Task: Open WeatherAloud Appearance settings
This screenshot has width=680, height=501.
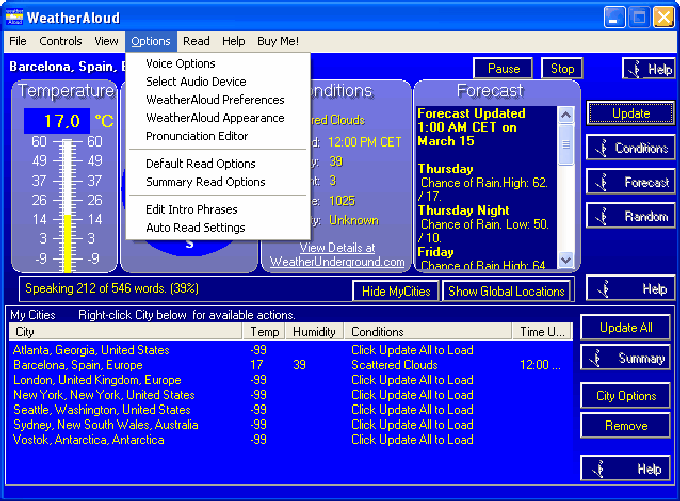Action: point(215,118)
